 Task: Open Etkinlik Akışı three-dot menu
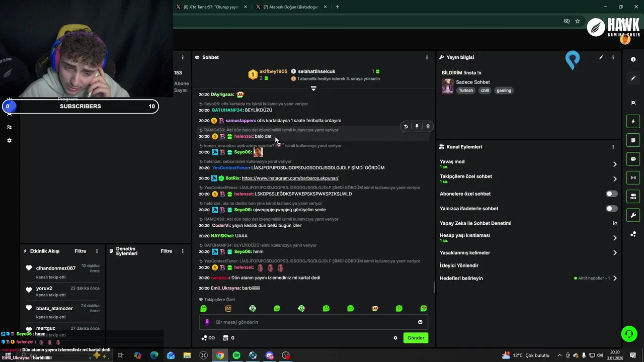pos(97,251)
